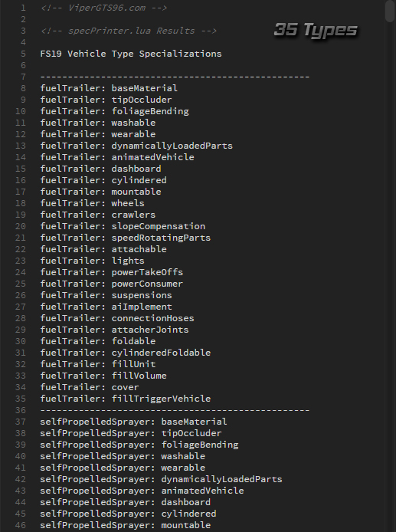This screenshot has height=532, width=396.
Task: Click 'fuelTrailer: fillTriggerVehicle' line
Action: (x=126, y=399)
